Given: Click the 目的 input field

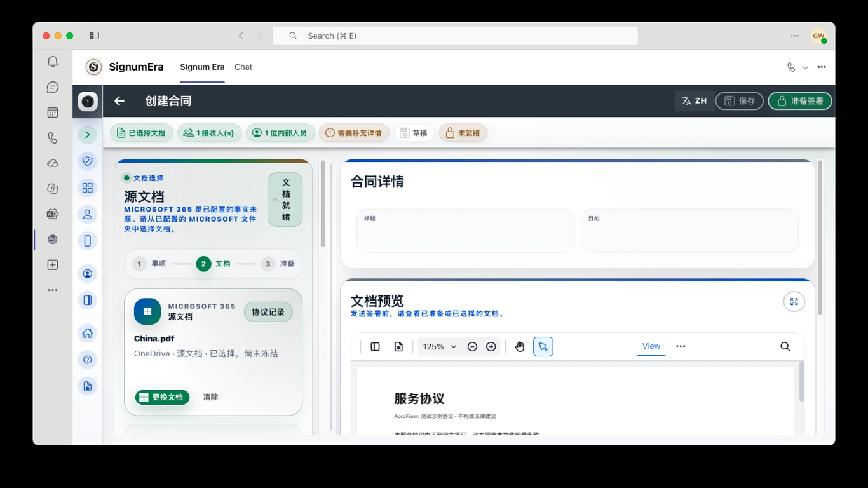Looking at the screenshot, I should click(x=689, y=231).
